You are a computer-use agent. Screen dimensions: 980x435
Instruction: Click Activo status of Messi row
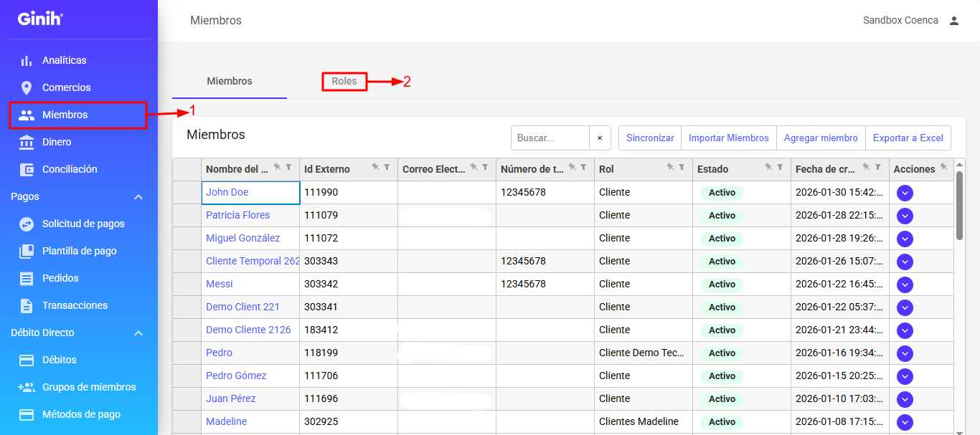722,285
